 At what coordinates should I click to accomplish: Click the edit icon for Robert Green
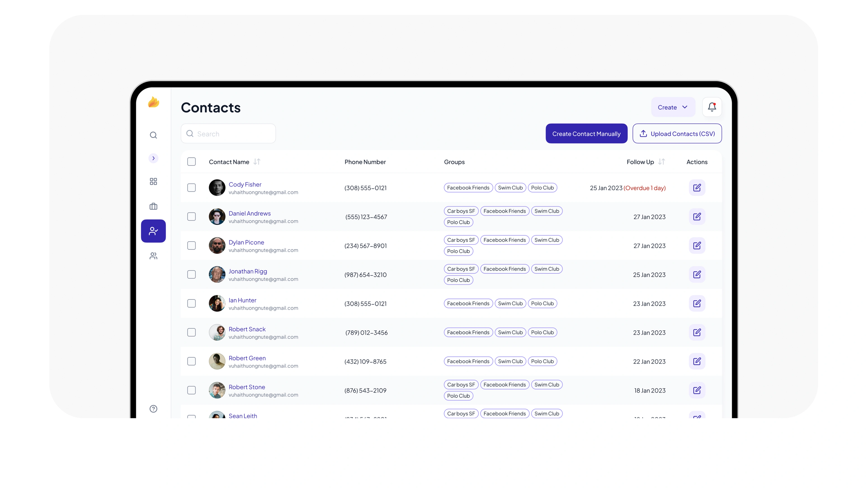(x=697, y=361)
